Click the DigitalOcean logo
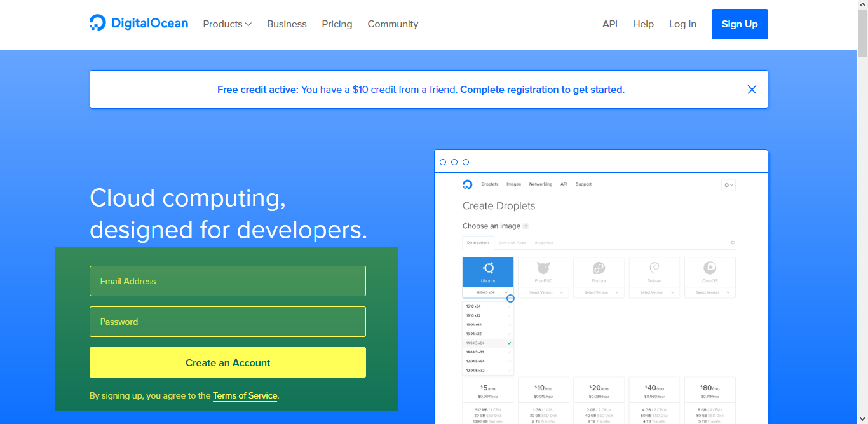868x424 pixels. [x=139, y=24]
